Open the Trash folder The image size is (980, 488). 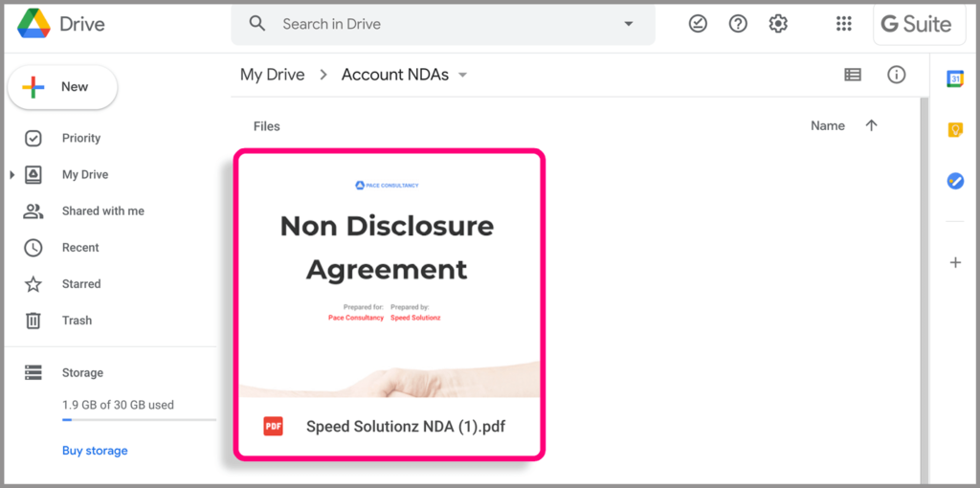[x=77, y=321]
